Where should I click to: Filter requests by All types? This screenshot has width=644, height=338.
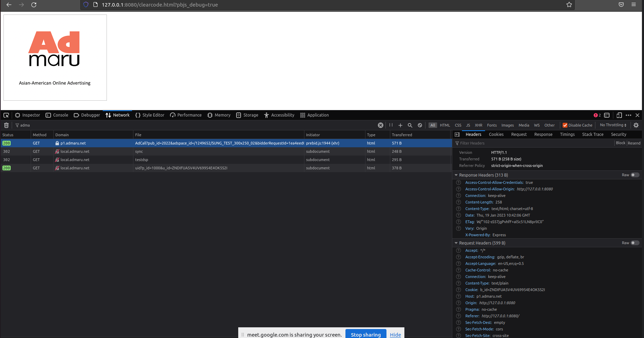click(433, 125)
